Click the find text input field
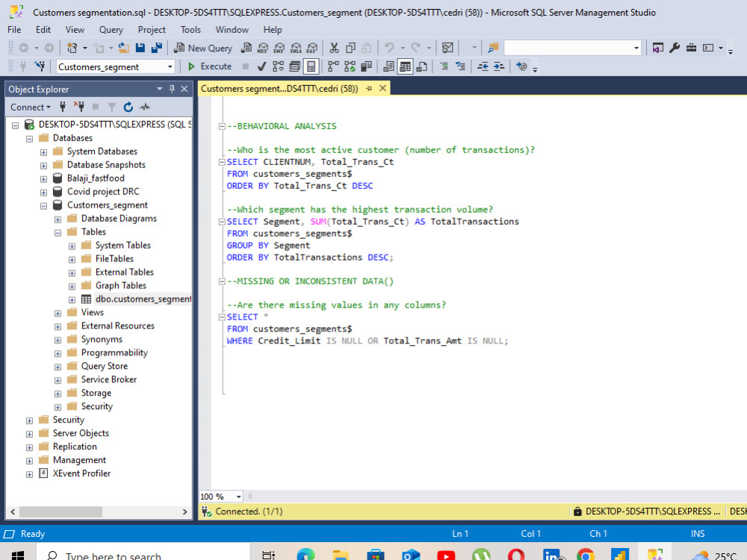The height and width of the screenshot is (560, 747). click(x=568, y=48)
